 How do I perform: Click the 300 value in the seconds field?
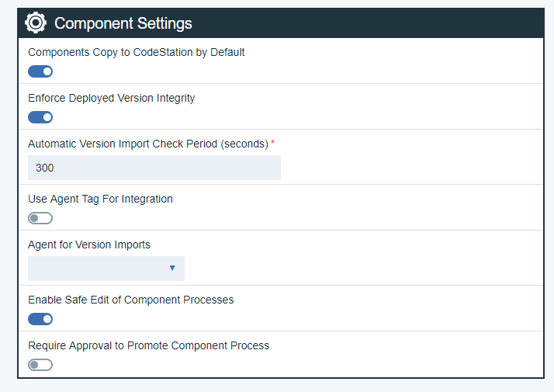point(44,168)
